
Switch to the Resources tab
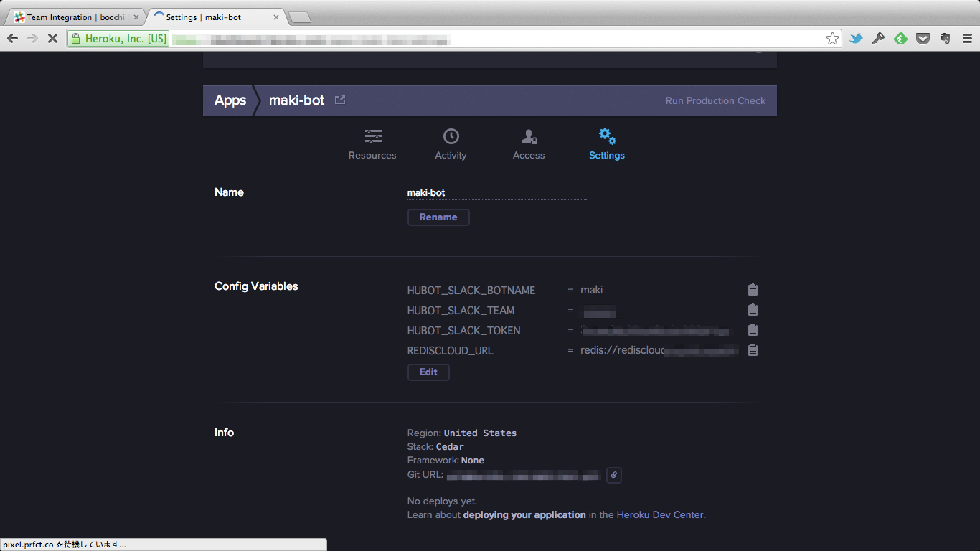point(372,144)
